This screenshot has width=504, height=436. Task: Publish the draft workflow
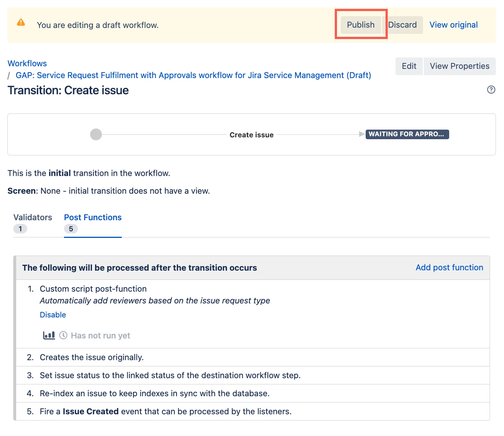[361, 25]
